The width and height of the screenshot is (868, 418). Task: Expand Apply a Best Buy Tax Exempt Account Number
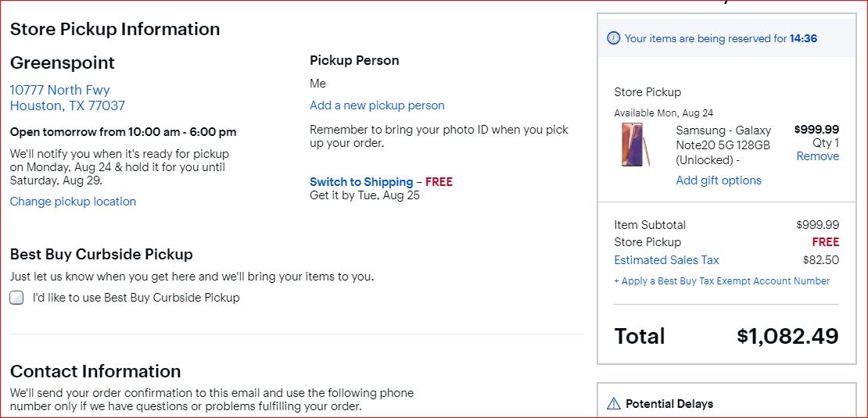[722, 281]
